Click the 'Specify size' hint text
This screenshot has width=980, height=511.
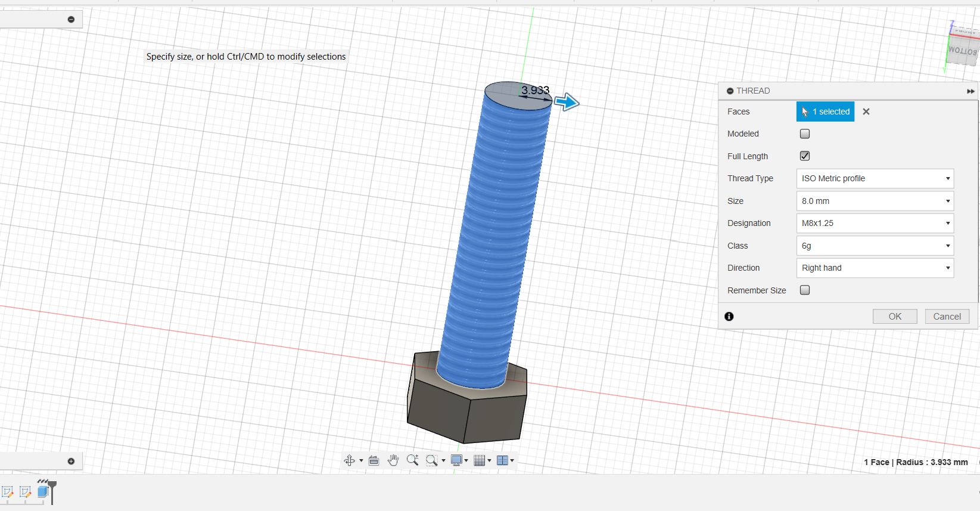tap(246, 57)
